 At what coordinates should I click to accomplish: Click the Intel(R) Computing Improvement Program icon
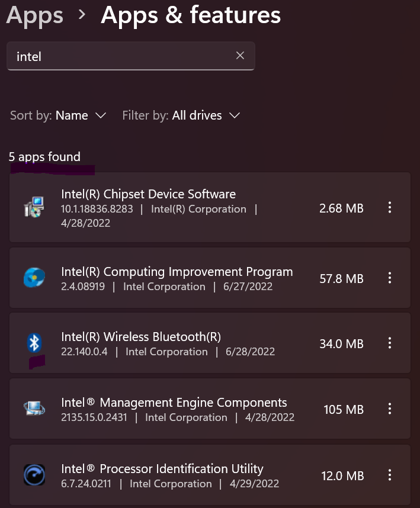click(34, 278)
